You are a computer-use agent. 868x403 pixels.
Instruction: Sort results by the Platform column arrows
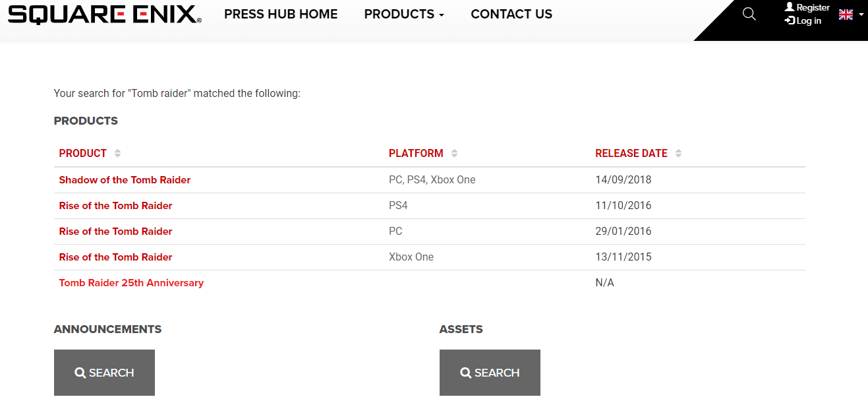tap(454, 153)
